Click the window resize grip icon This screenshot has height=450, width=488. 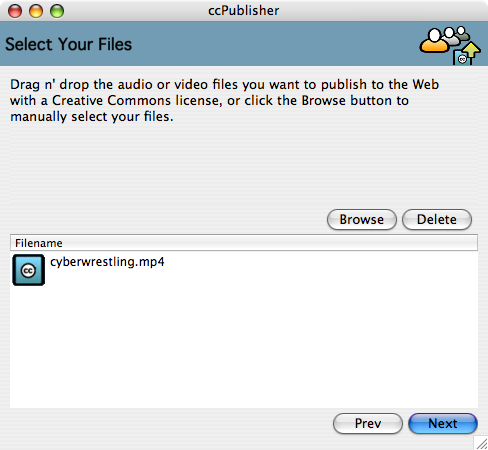click(481, 443)
